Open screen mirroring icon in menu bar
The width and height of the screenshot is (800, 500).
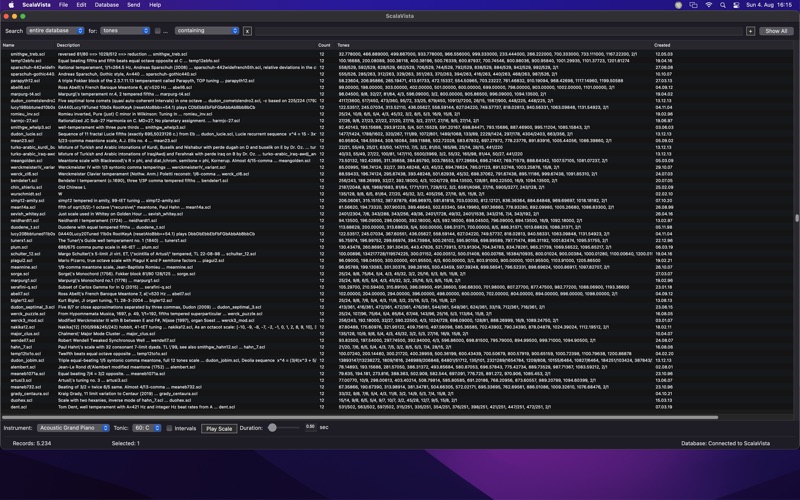tap(693, 5)
